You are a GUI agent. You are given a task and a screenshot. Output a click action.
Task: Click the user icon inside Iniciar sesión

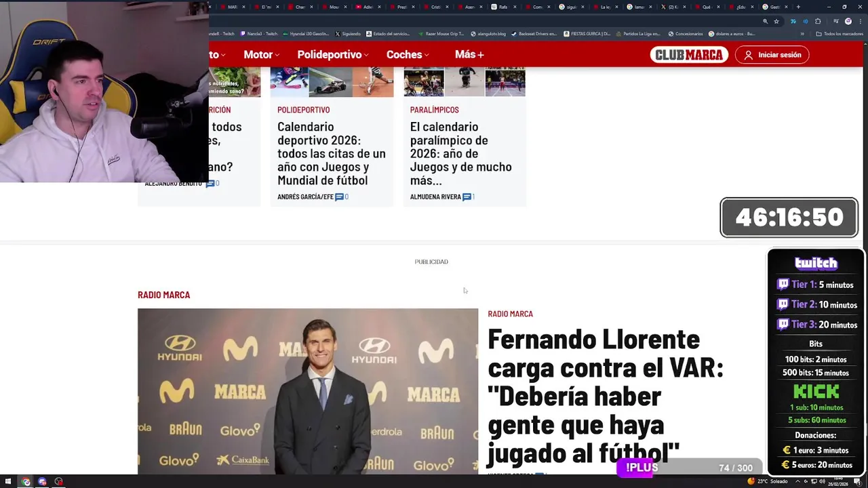point(749,55)
